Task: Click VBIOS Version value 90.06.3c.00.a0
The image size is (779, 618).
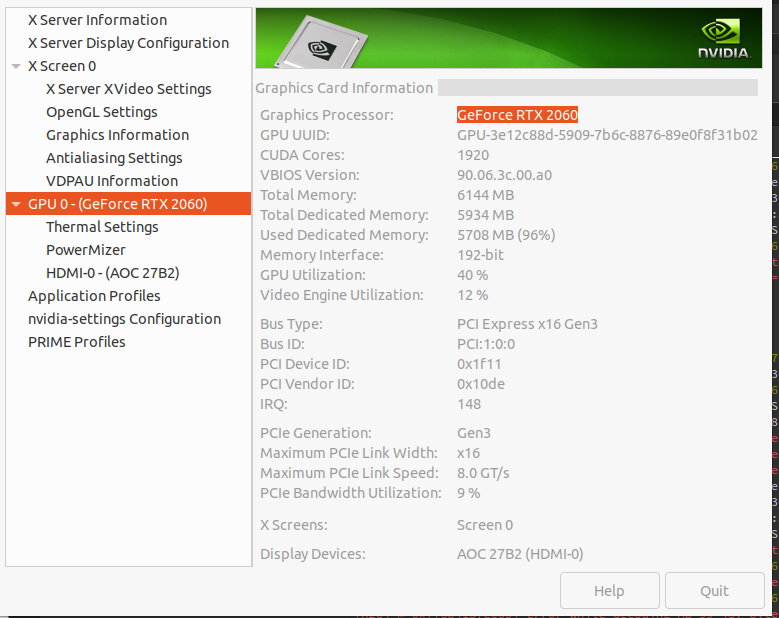Action: (x=504, y=175)
